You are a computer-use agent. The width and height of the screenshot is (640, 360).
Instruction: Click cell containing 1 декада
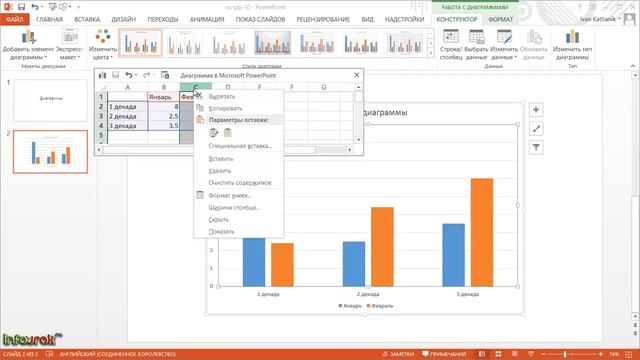click(x=127, y=107)
